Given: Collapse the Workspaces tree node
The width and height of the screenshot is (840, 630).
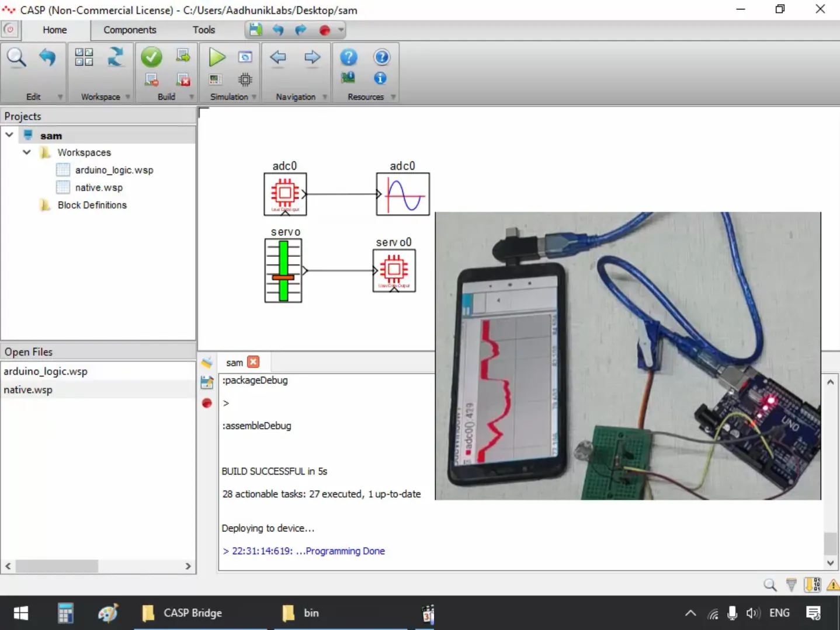Looking at the screenshot, I should click(x=26, y=152).
